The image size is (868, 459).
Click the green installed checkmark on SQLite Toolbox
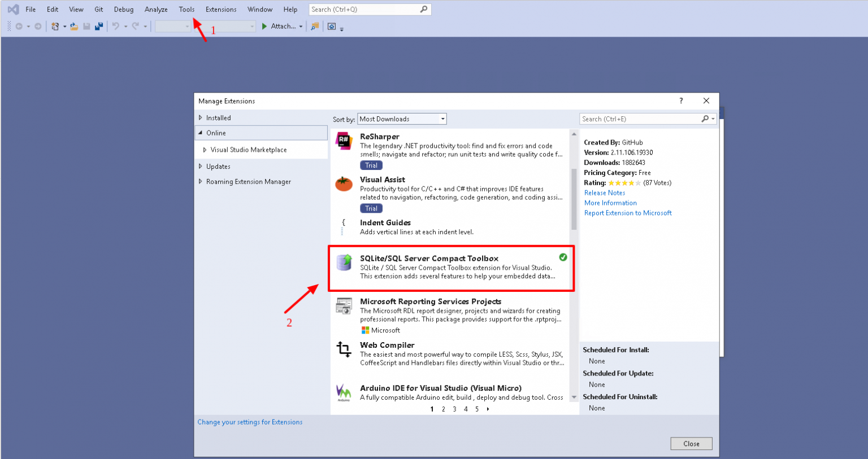pyautogui.click(x=563, y=257)
